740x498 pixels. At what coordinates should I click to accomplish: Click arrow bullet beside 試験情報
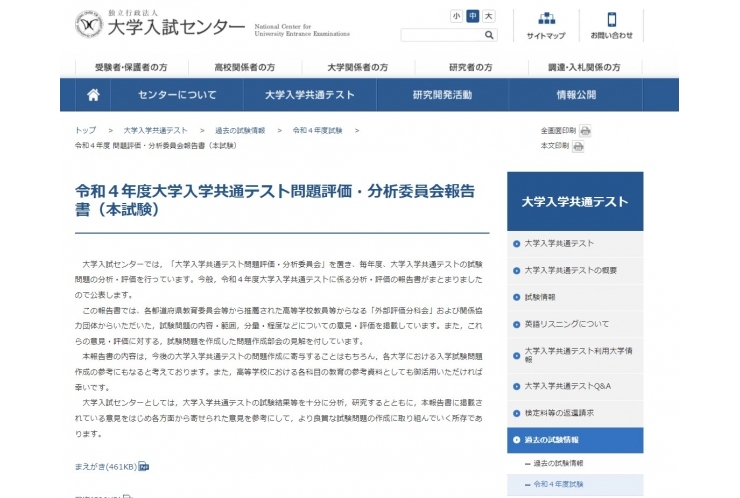516,297
